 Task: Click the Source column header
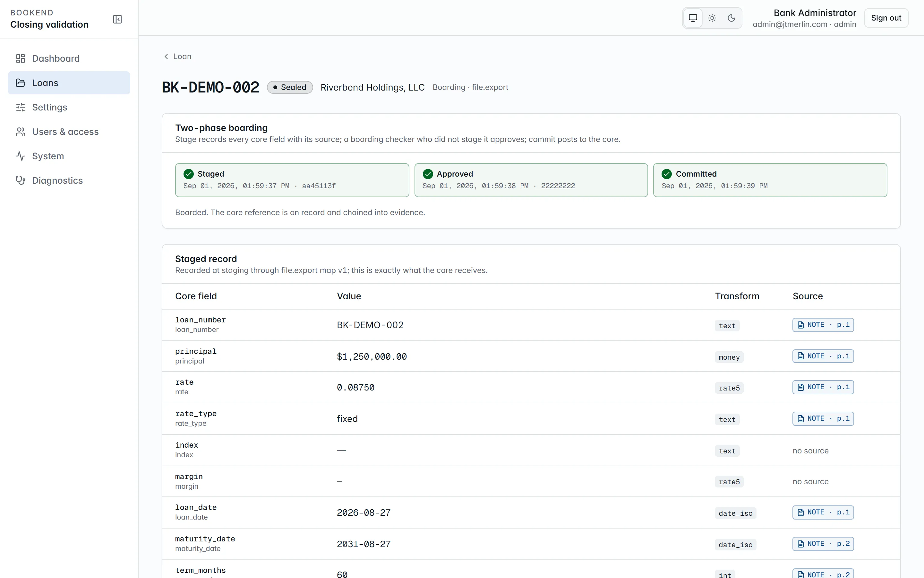coord(808,296)
